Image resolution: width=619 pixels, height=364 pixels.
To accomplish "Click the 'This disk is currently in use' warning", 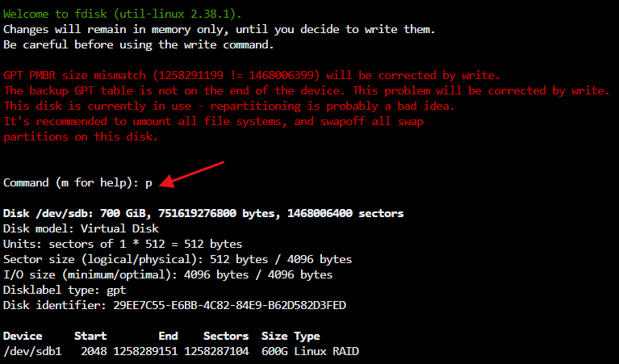I will 229,106.
